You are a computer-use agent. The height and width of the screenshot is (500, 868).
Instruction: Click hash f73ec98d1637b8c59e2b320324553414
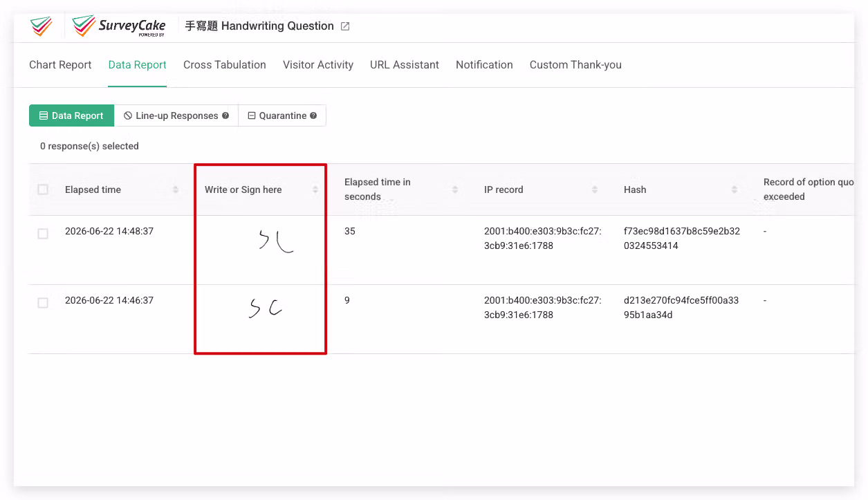pyautogui.click(x=682, y=239)
